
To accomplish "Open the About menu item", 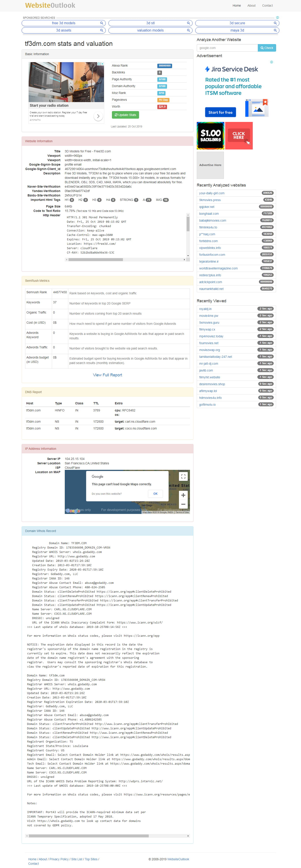I will tap(251, 6).
